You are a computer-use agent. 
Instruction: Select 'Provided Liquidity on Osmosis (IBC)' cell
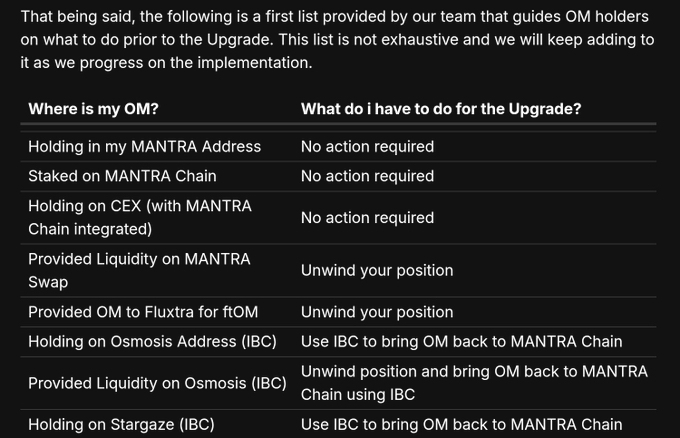click(x=157, y=383)
